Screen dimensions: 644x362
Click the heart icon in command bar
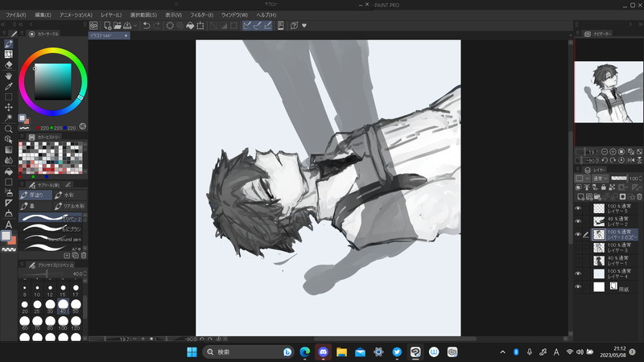[304, 26]
